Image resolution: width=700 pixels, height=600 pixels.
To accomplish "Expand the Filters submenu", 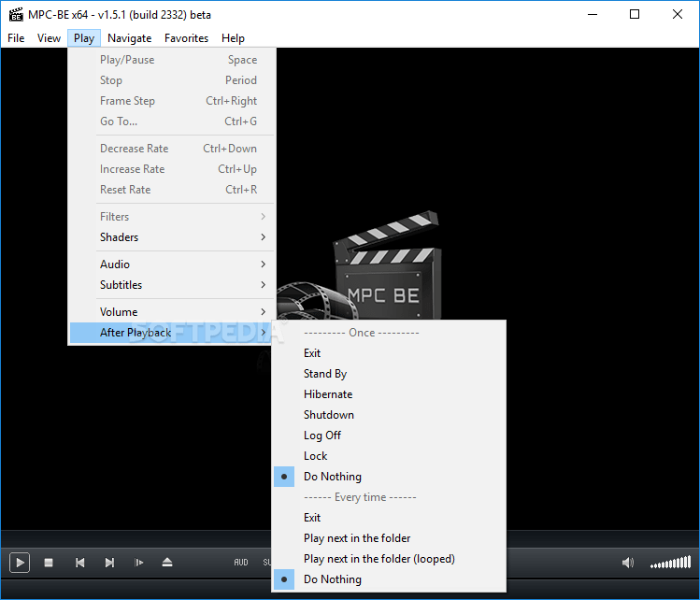I will [172, 217].
